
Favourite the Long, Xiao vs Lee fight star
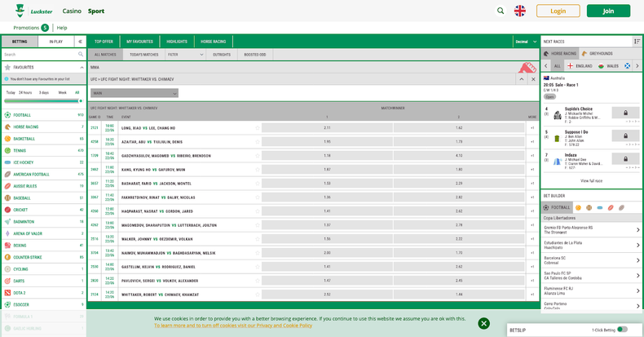tap(258, 128)
